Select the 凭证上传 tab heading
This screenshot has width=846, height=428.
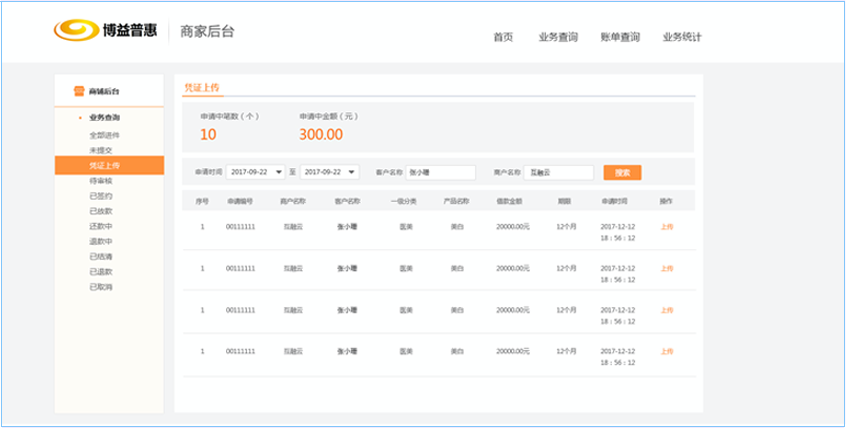[x=201, y=88]
